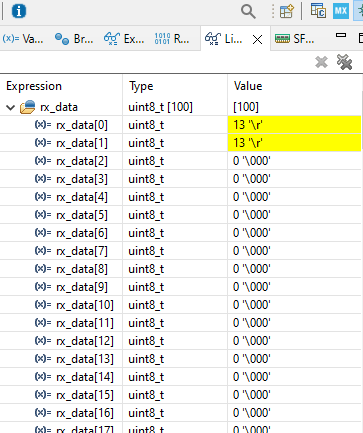
Task: Minimize the debug views panel
Action: tap(341, 35)
